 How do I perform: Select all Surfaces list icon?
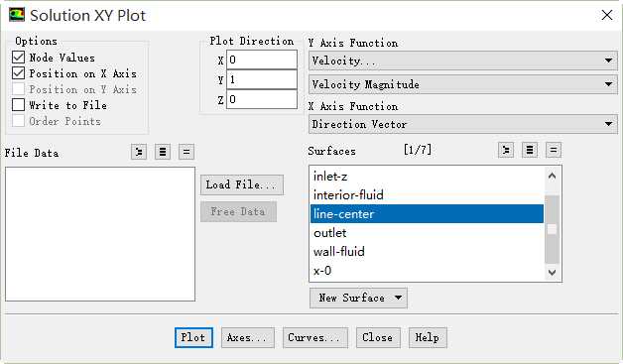[x=530, y=150]
